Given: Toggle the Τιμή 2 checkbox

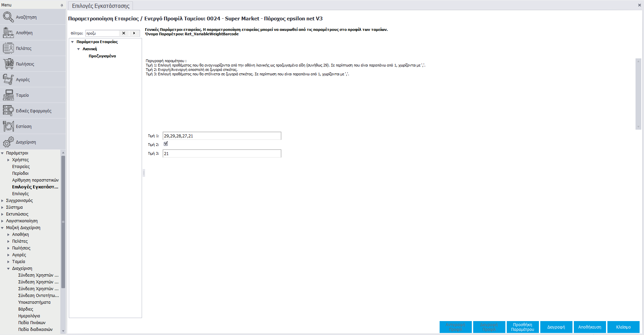Looking at the screenshot, I should pyautogui.click(x=166, y=144).
